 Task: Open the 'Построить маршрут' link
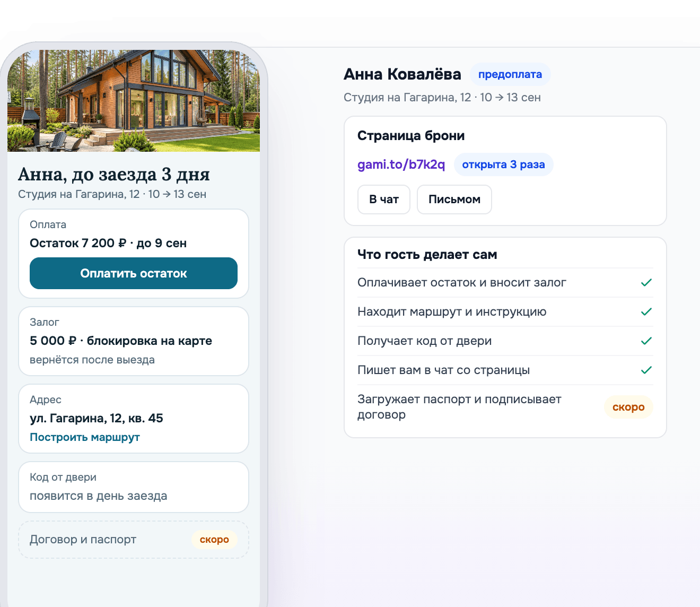[x=85, y=437]
